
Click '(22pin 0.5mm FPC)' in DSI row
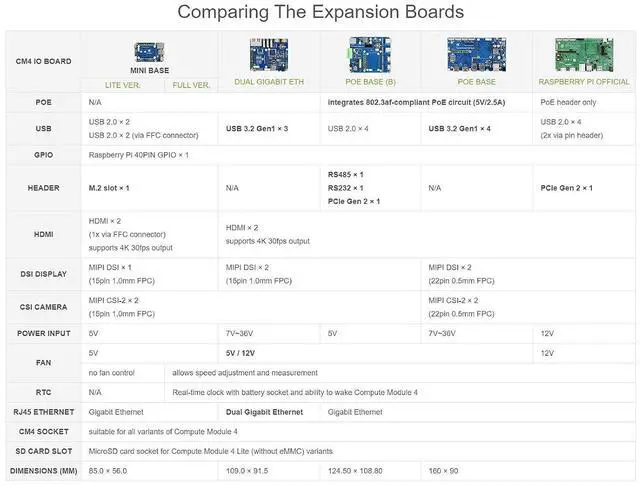coord(461,281)
